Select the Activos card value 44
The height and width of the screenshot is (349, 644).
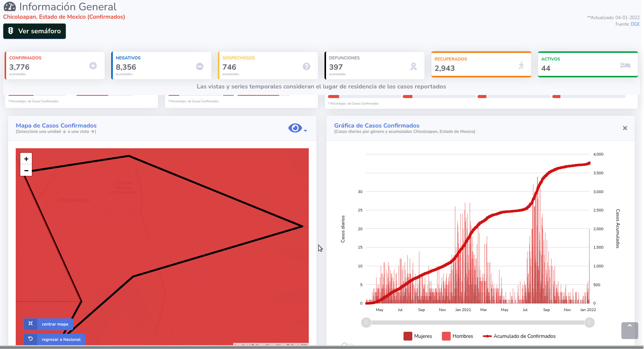(546, 68)
